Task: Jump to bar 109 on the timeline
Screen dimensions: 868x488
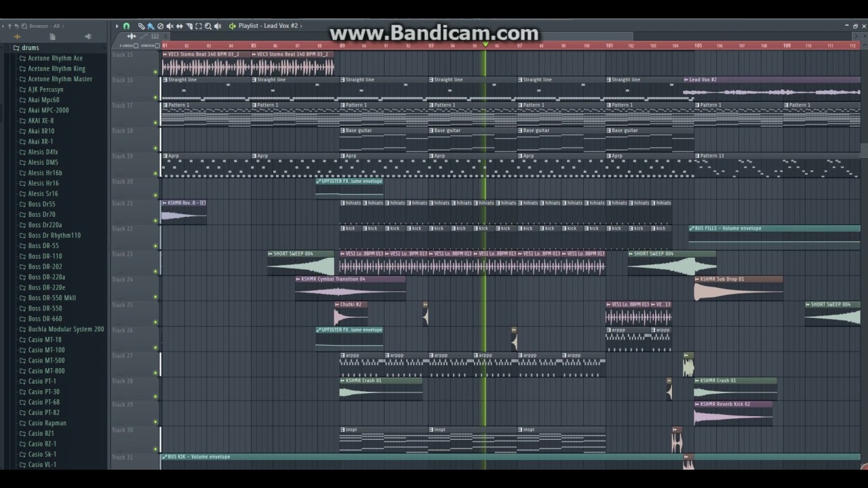Action: pos(787,45)
